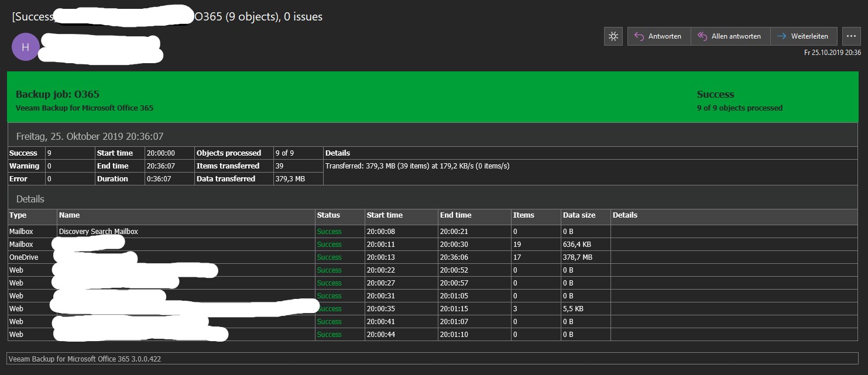Select data size 378,7 MB

click(x=578, y=257)
